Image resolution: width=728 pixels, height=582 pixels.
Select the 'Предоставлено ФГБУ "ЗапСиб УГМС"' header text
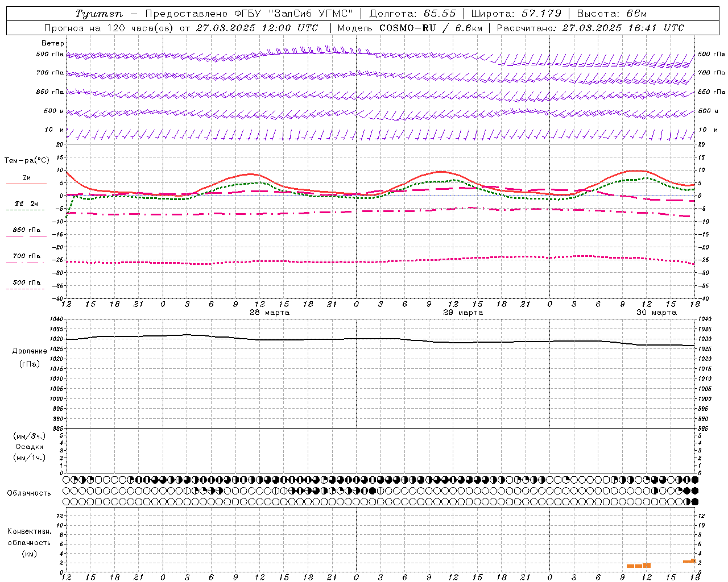click(x=250, y=14)
